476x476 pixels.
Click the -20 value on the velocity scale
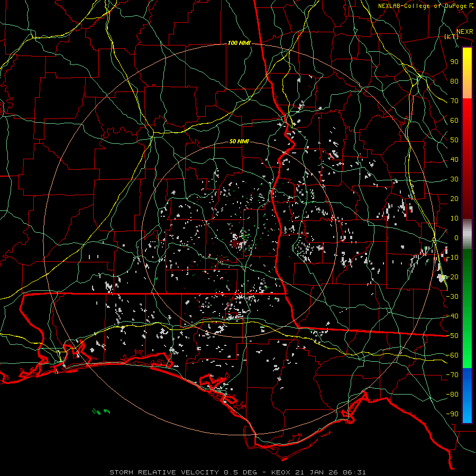point(452,277)
